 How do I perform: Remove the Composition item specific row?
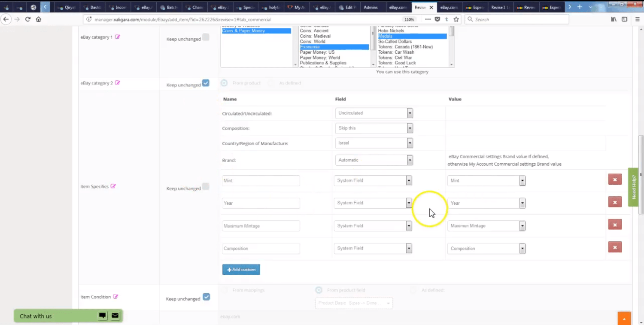(614, 247)
